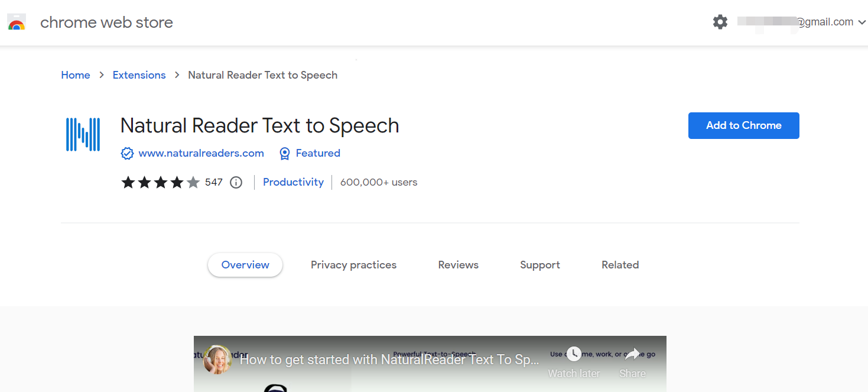
Task: Click the video Share arrow icon
Action: (x=632, y=354)
